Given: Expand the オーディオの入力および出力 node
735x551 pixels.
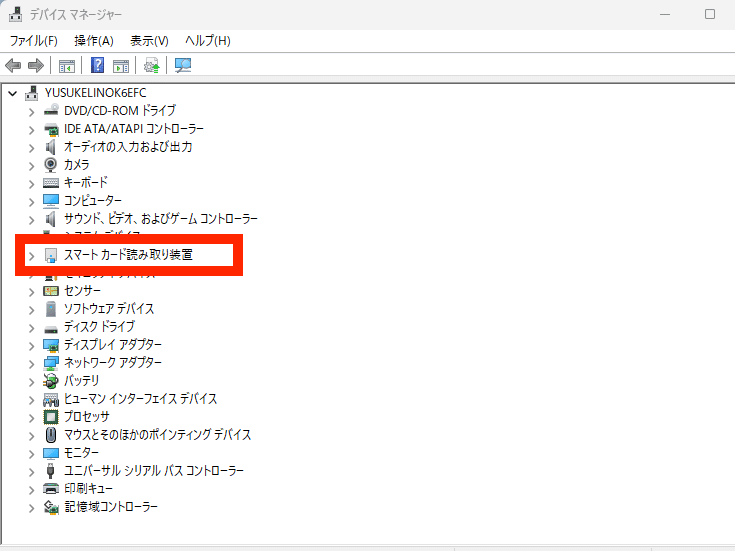Looking at the screenshot, I should tap(31, 148).
